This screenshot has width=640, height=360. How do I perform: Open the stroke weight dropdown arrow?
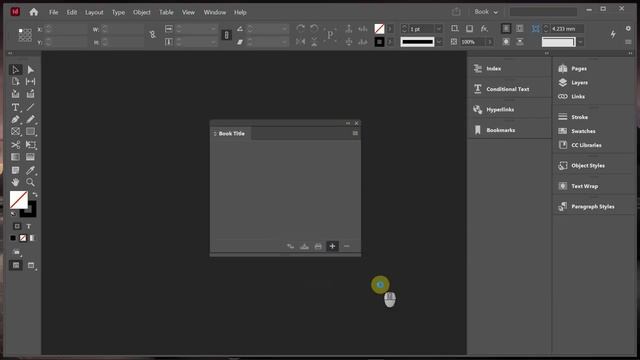pos(439,29)
